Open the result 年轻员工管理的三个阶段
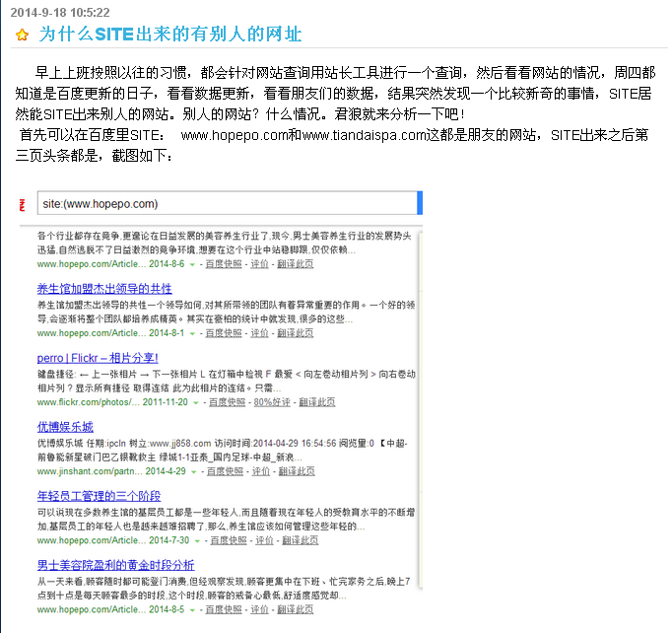This screenshot has width=672, height=633. pyautogui.click(x=99, y=496)
